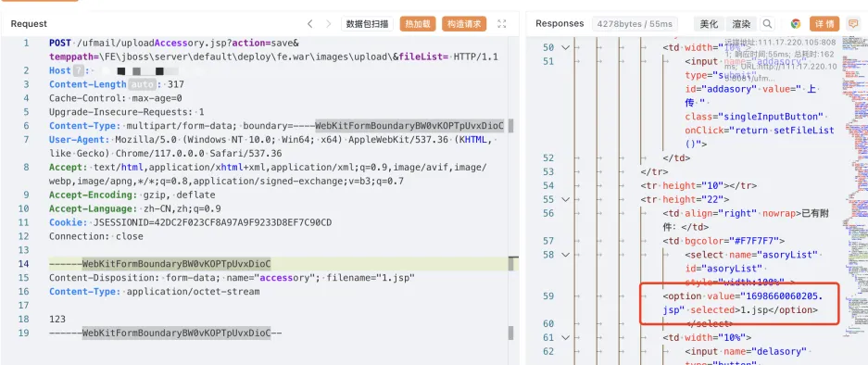Click the auto tag beside Content-Length
The height and width of the screenshot is (365, 868).
(143, 84)
